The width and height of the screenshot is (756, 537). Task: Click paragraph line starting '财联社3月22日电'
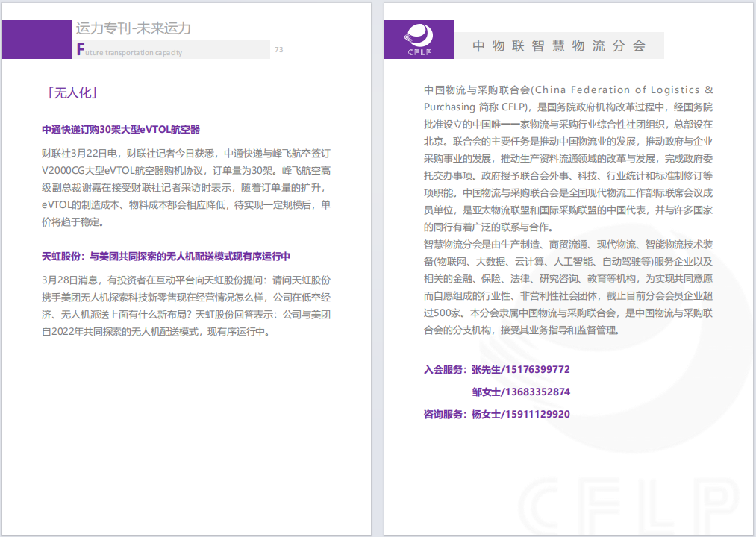point(186,154)
